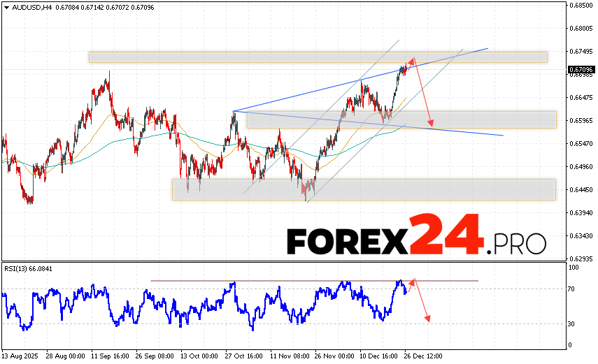Click the red 24 in the FOREX24 logo
Viewport: 598px width, 364px height.
point(446,236)
